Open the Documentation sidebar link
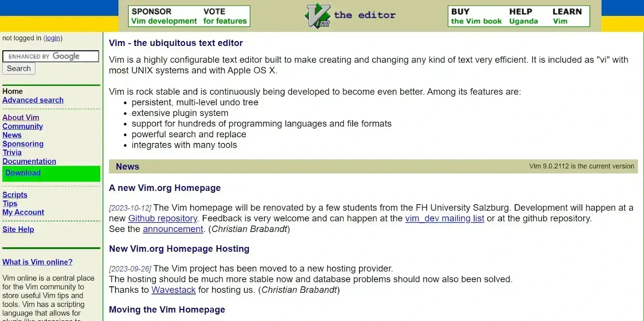 click(29, 162)
